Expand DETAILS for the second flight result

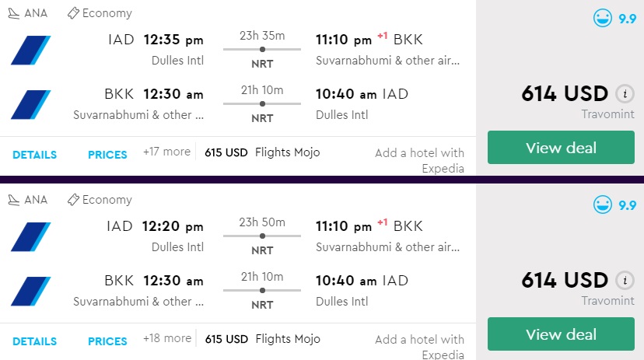click(x=34, y=341)
